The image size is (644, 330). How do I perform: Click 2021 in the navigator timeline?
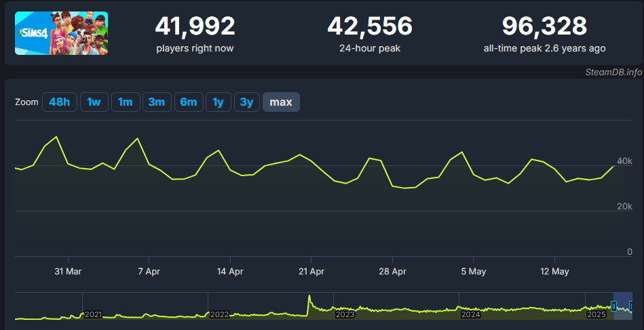93,314
